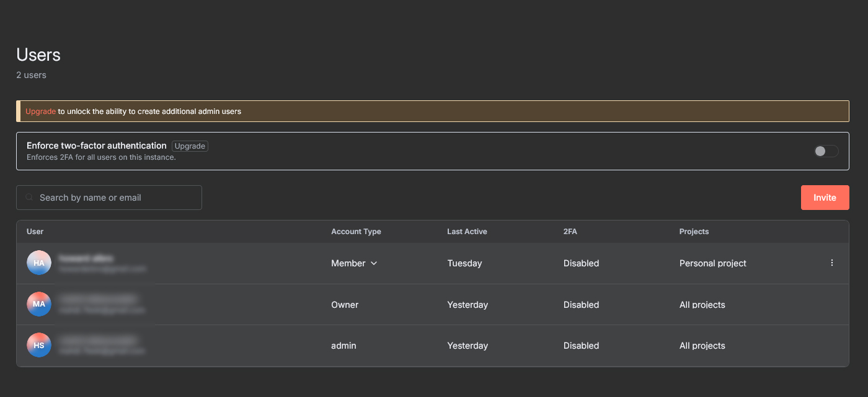Toggle Enforce two-factor authentication switch
868x397 pixels.
[x=826, y=151]
